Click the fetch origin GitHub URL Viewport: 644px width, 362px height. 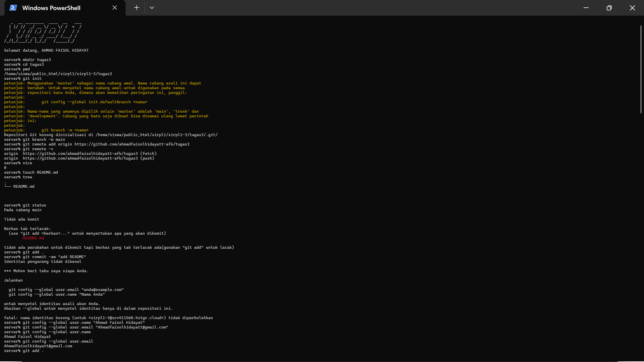pos(80,154)
